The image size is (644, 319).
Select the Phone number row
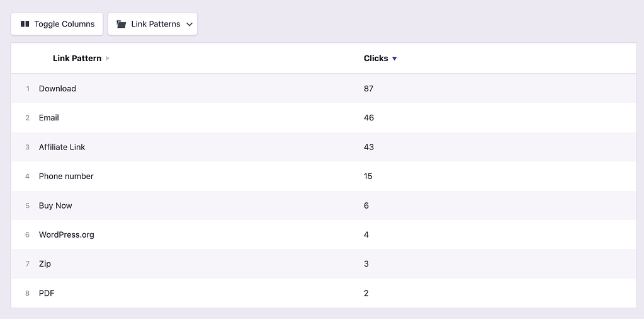click(66, 177)
